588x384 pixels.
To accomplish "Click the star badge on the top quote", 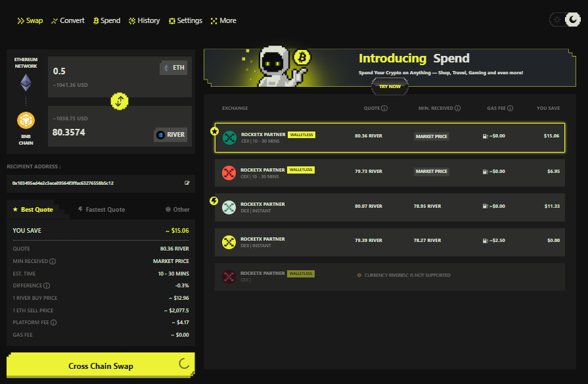I will coord(214,131).
